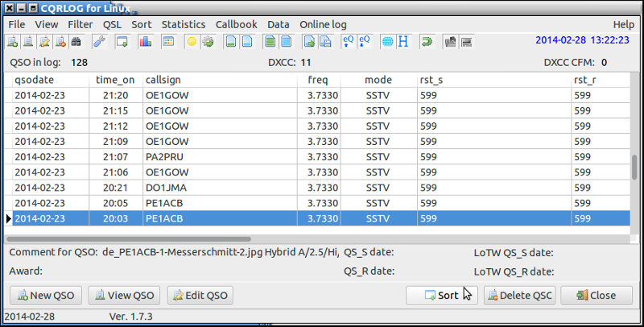Image resolution: width=644 pixels, height=327 pixels.
Task: Click the pencil edit QSO toolbar icon
Action: point(44,41)
